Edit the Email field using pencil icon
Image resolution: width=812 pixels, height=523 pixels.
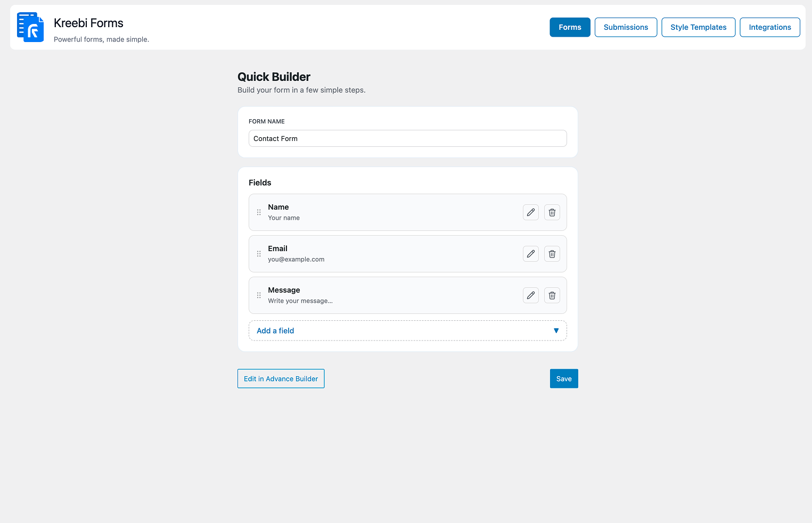530,253
